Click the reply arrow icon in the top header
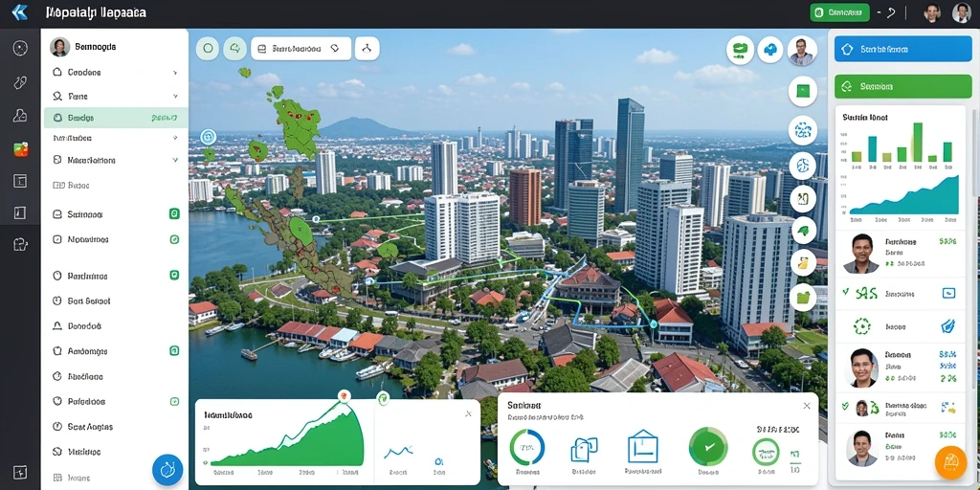This screenshot has height=490, width=980. pos(891,11)
